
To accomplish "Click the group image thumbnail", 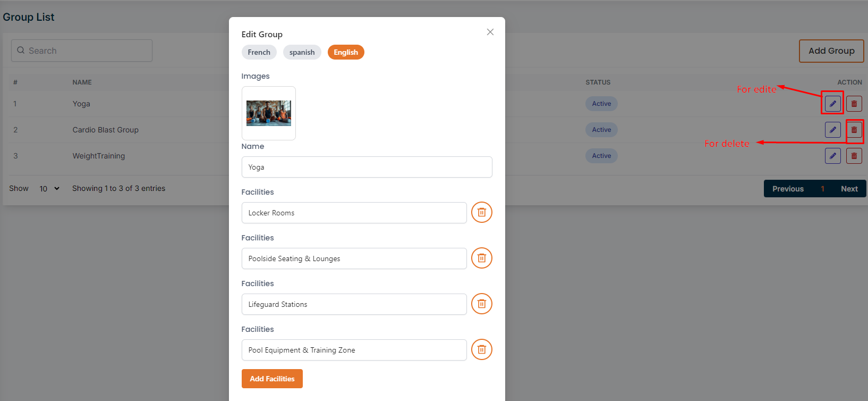I will coord(269,113).
